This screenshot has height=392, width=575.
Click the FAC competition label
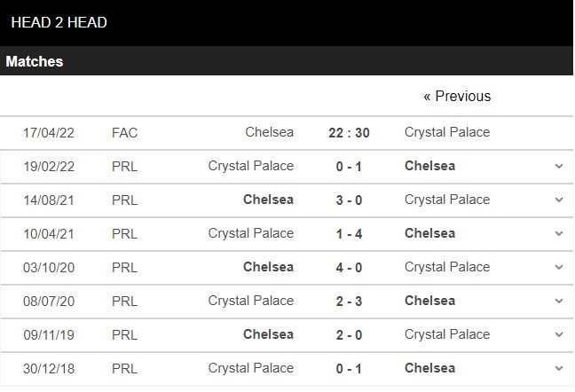125,133
